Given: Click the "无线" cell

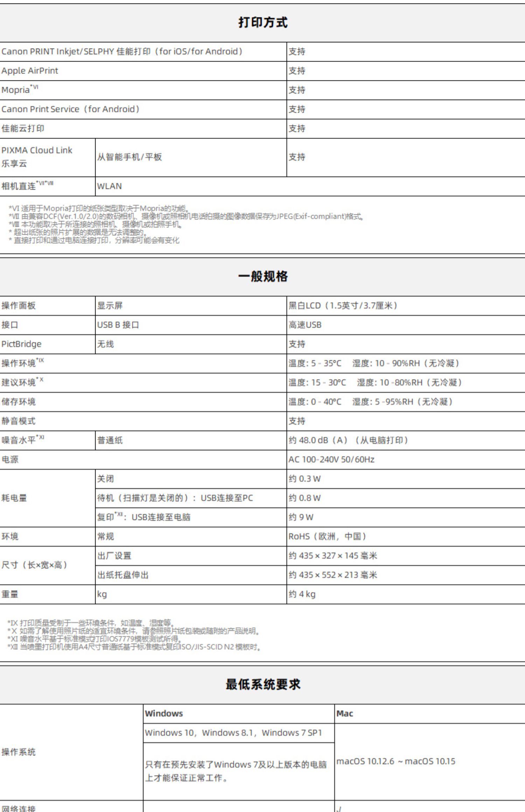Looking at the screenshot, I should coord(105,344).
